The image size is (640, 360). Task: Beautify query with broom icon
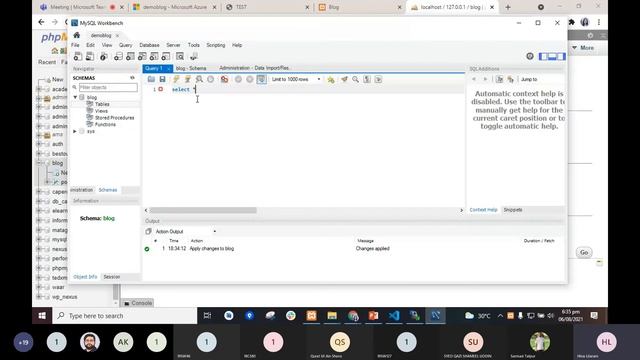click(x=344, y=79)
